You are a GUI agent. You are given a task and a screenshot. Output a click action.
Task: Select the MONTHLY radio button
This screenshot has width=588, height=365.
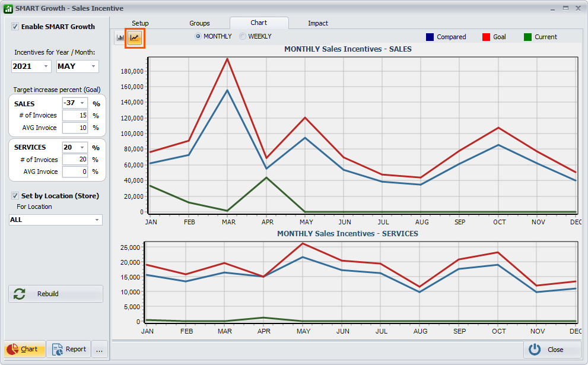pyautogui.click(x=198, y=36)
